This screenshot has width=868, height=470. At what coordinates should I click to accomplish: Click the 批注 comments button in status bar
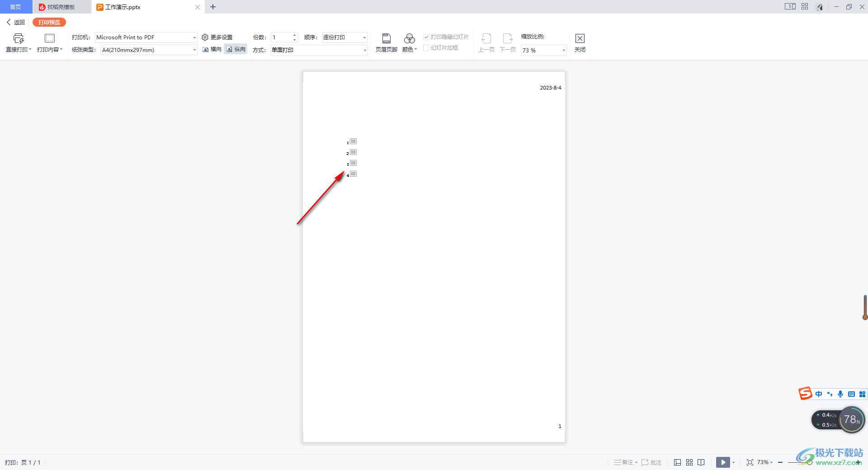[651, 462]
